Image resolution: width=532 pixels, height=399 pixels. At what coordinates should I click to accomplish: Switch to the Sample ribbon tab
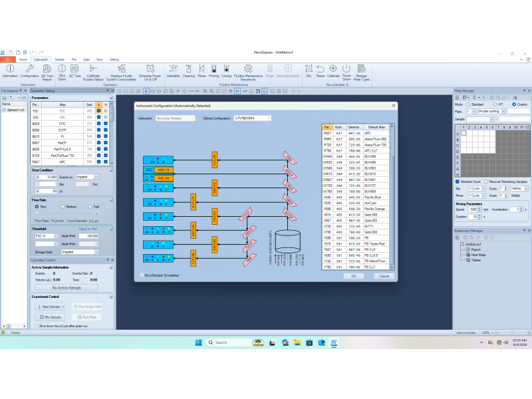(x=59, y=59)
